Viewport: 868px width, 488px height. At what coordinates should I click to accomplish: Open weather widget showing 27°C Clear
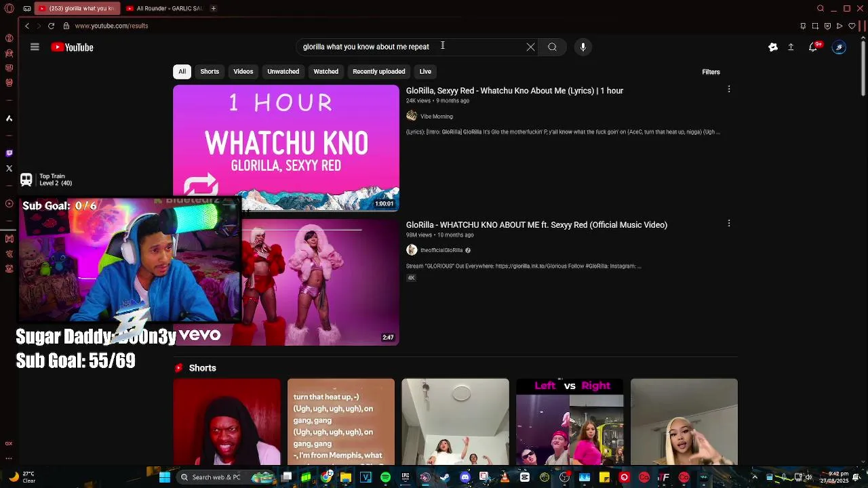22,477
